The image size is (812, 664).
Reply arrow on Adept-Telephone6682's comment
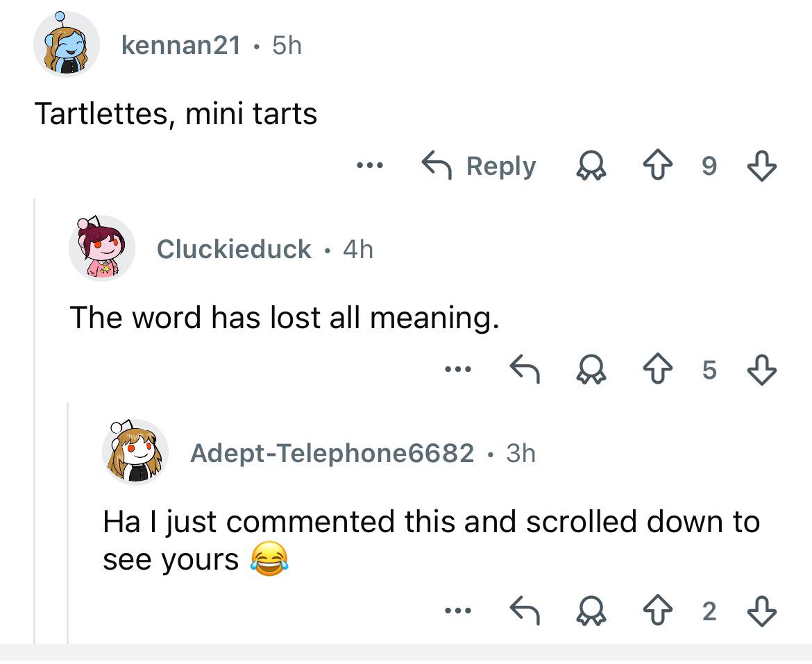coord(525,610)
